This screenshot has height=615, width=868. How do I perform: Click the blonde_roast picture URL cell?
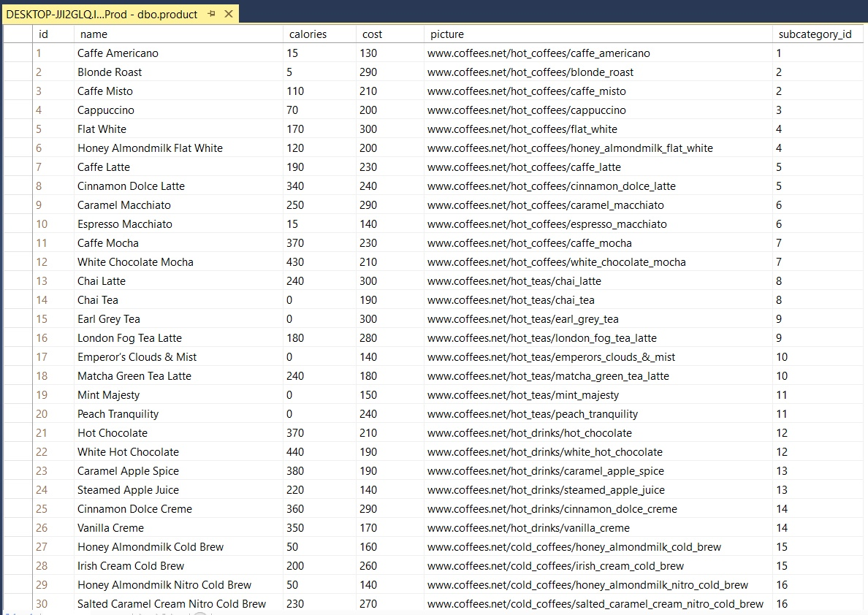(598, 72)
